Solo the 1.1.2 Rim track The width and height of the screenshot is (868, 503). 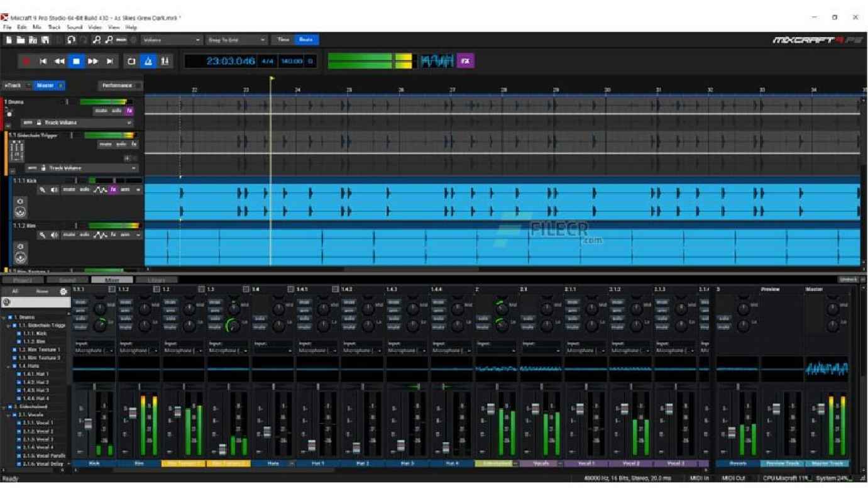point(85,235)
